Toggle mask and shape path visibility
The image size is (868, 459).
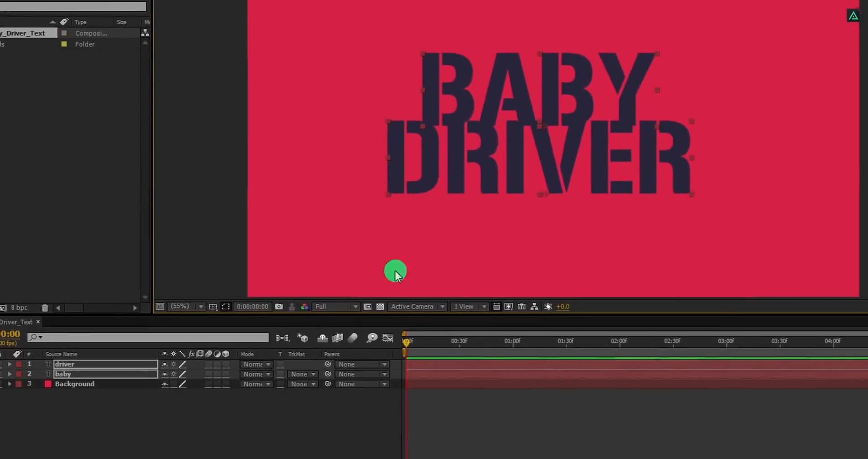click(226, 307)
